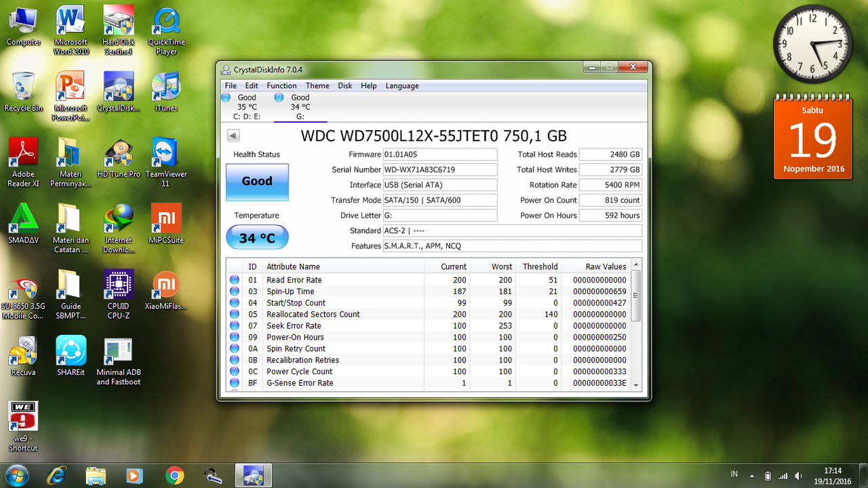The width and height of the screenshot is (868, 488).
Task: Open Adobe Reader XI shortcut
Action: click(24, 163)
